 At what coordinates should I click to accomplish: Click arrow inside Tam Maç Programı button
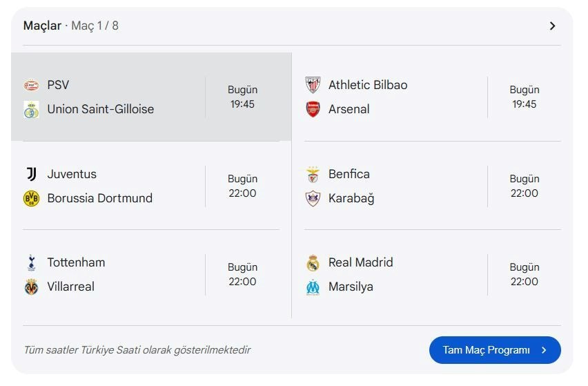point(544,350)
